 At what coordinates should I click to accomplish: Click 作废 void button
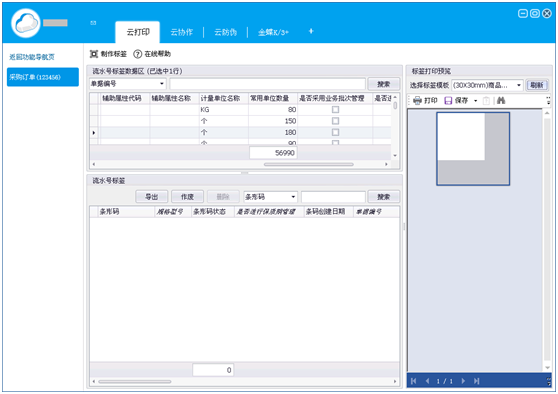(187, 197)
